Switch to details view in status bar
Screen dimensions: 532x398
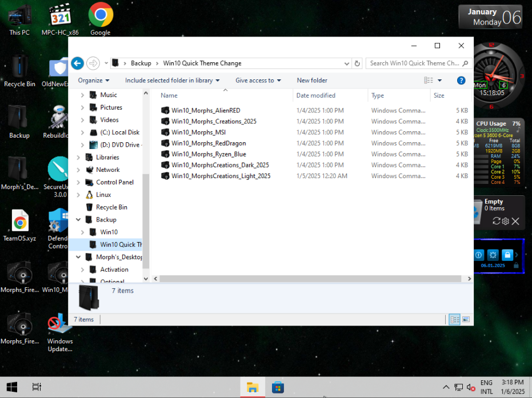click(455, 319)
